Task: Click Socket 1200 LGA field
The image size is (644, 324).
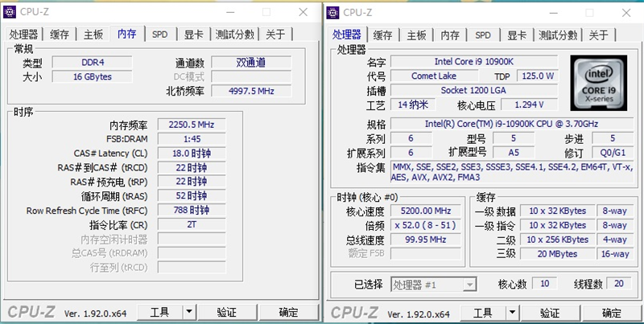Action: [x=474, y=90]
